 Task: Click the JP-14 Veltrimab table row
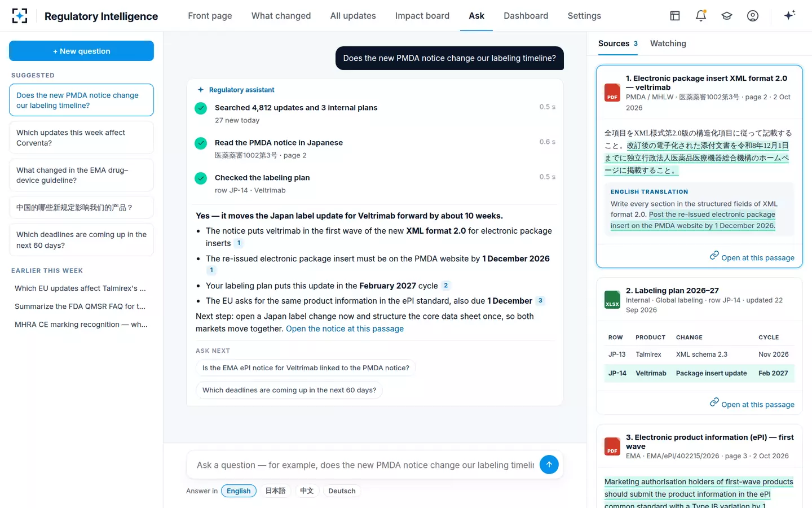pyautogui.click(x=699, y=373)
